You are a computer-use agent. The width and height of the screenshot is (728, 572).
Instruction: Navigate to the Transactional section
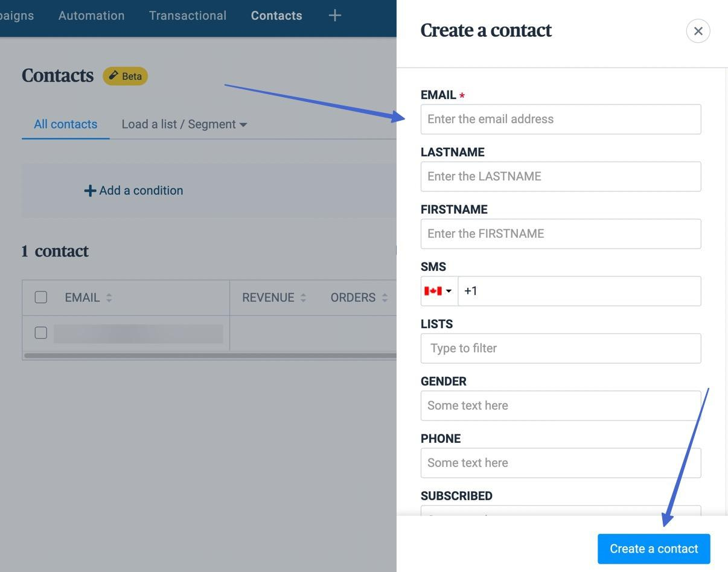(187, 16)
